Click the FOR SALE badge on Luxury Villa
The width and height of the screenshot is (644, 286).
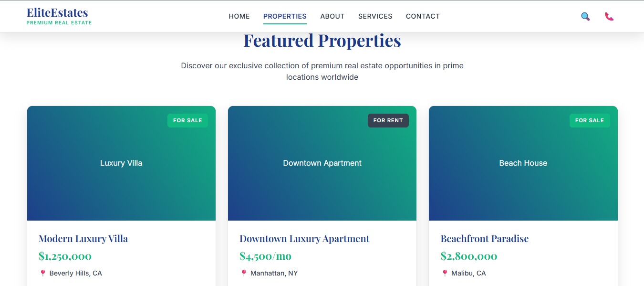(187, 120)
